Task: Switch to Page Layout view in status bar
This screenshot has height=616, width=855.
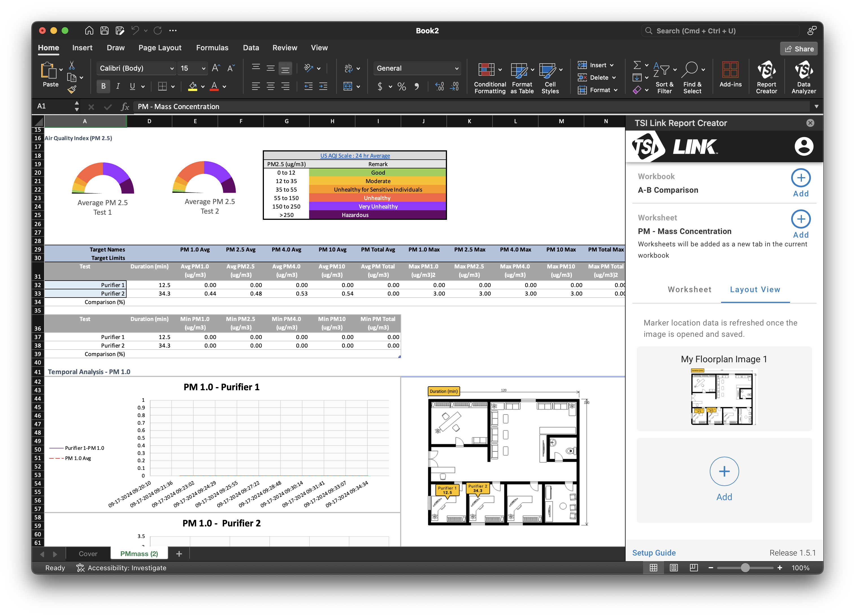Action: click(673, 568)
